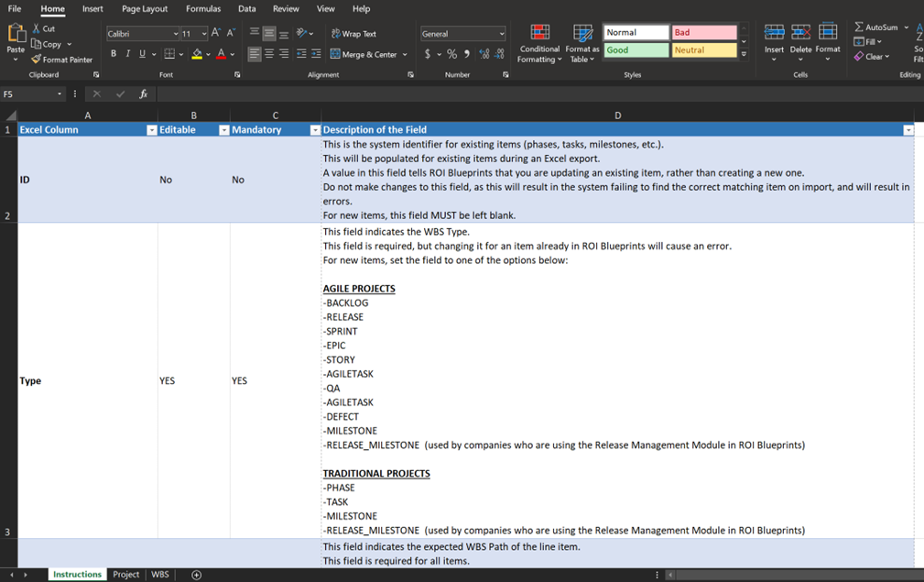Click the Format Painter icon
Screen dimensions: 924x582
coord(37,60)
